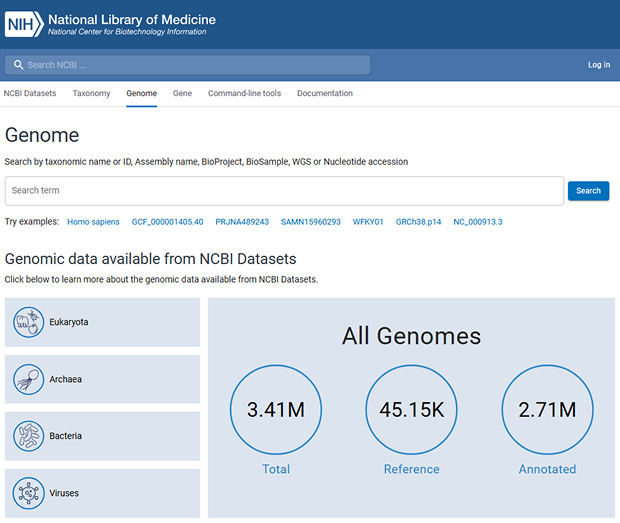The width and height of the screenshot is (620, 523).
Task: Click the 2.71M annotated genomes circle
Action: [548, 410]
